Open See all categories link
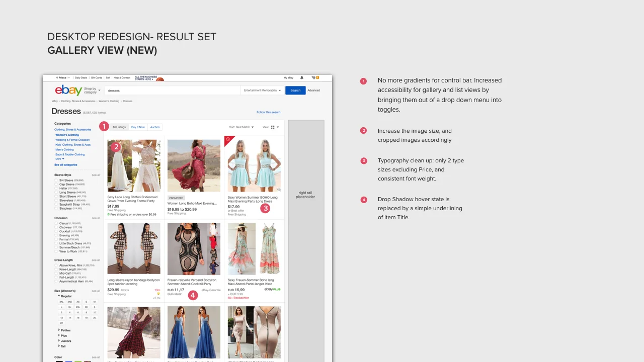The height and width of the screenshot is (362, 644). pos(66,165)
